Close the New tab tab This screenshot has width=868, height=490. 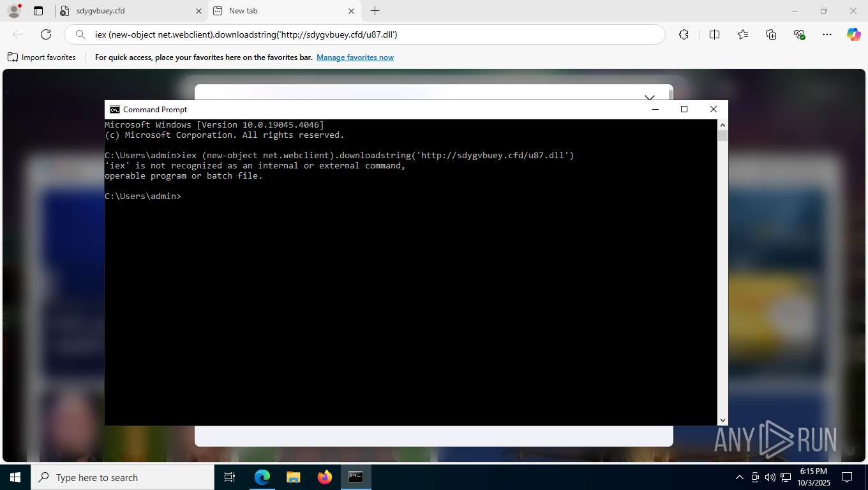tap(352, 11)
